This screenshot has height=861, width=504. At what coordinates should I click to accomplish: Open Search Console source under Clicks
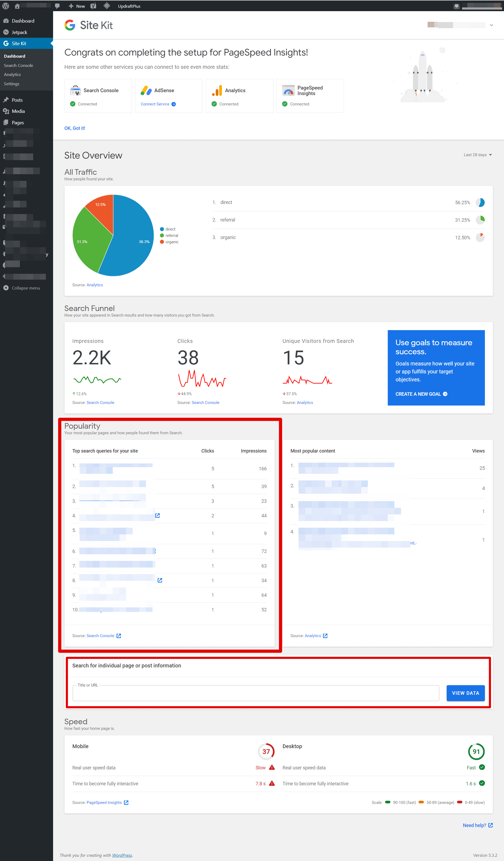click(206, 403)
